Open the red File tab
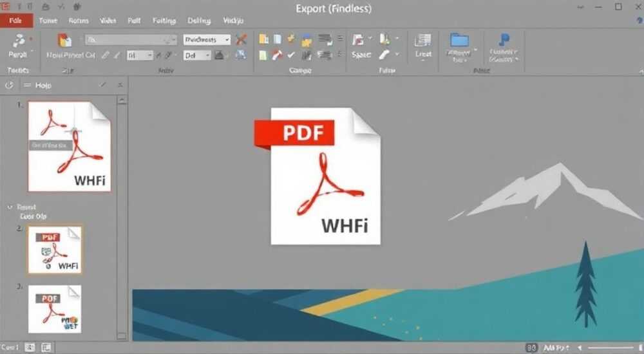 [x=16, y=21]
